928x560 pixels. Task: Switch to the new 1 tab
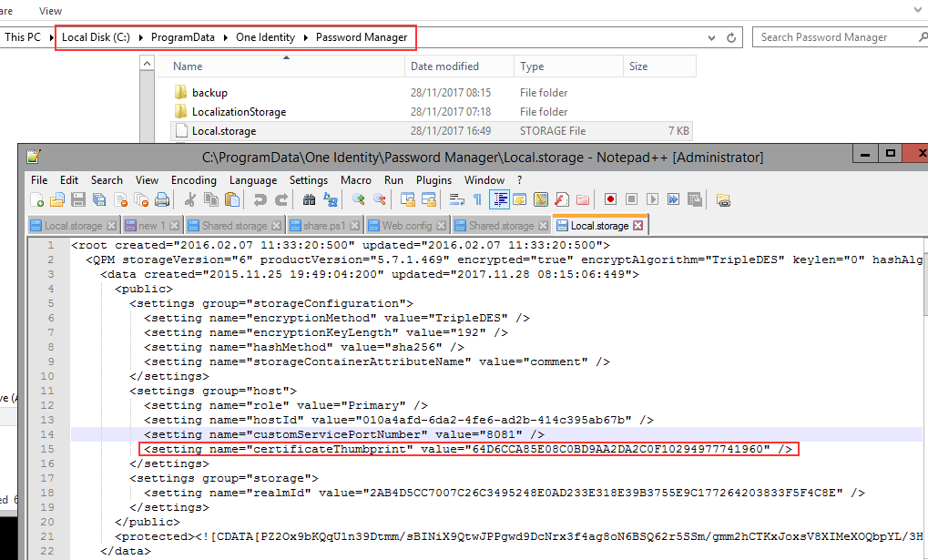(152, 226)
